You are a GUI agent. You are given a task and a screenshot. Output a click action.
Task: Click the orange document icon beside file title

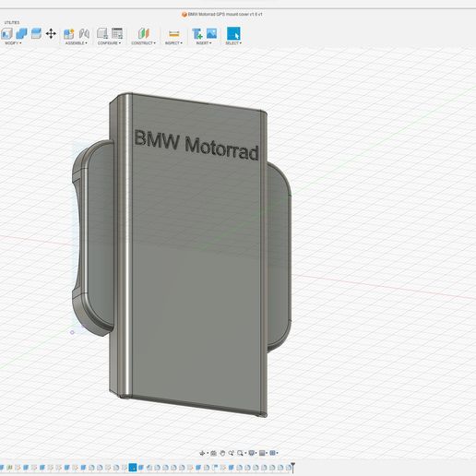[x=184, y=14]
